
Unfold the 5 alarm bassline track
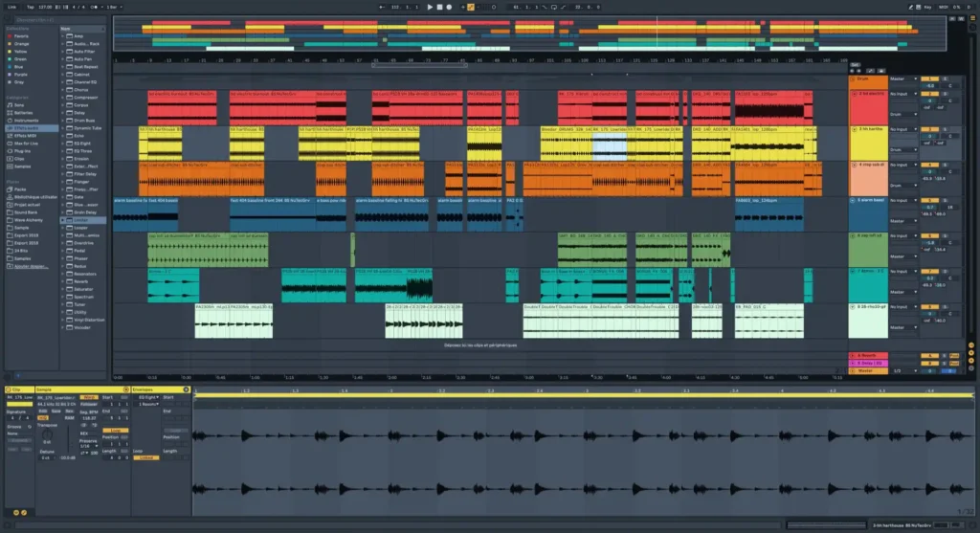[853, 201]
